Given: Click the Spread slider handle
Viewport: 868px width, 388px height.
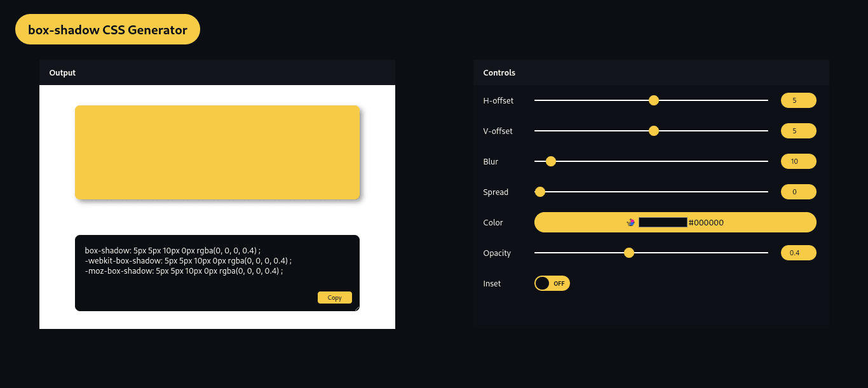Looking at the screenshot, I should (x=540, y=192).
